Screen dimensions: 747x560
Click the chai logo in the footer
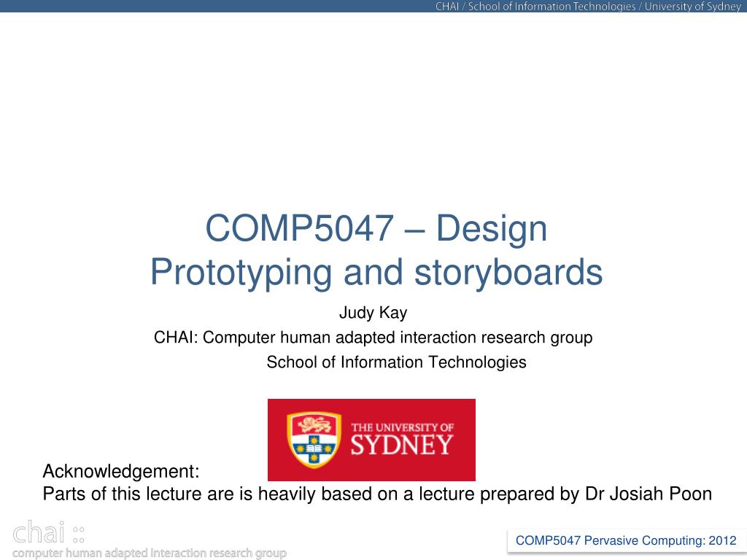[49, 532]
